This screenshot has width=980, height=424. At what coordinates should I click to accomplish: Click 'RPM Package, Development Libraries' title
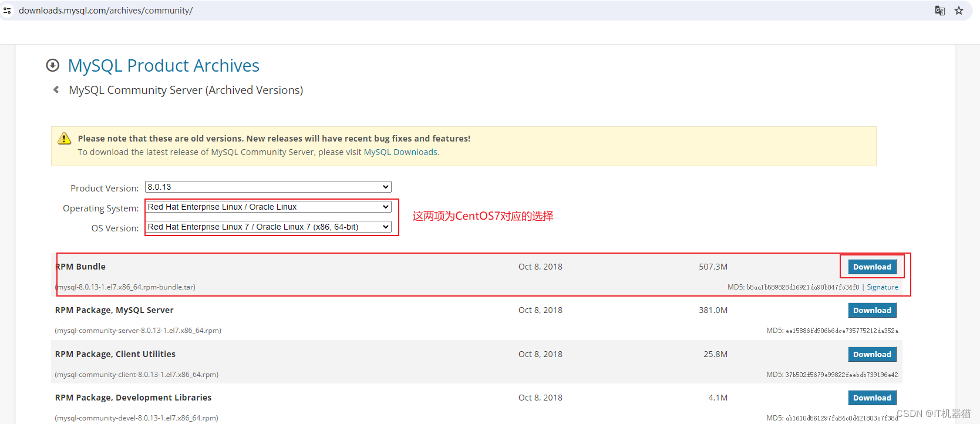tap(133, 398)
